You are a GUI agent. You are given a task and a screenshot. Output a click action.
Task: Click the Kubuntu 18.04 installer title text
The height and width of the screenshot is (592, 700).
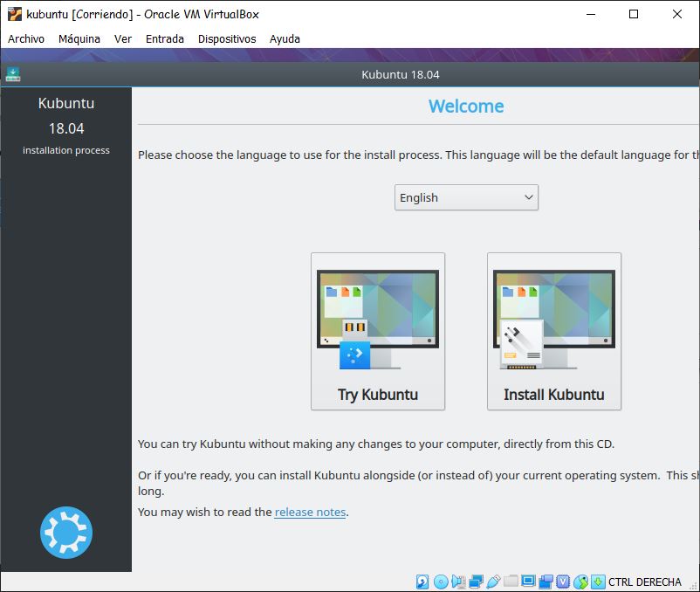401,74
